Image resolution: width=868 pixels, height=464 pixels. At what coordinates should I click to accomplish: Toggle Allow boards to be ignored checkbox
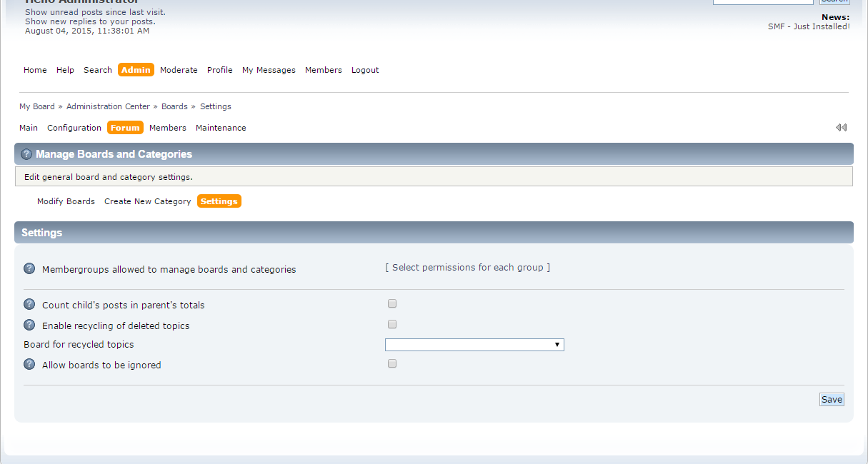point(392,364)
